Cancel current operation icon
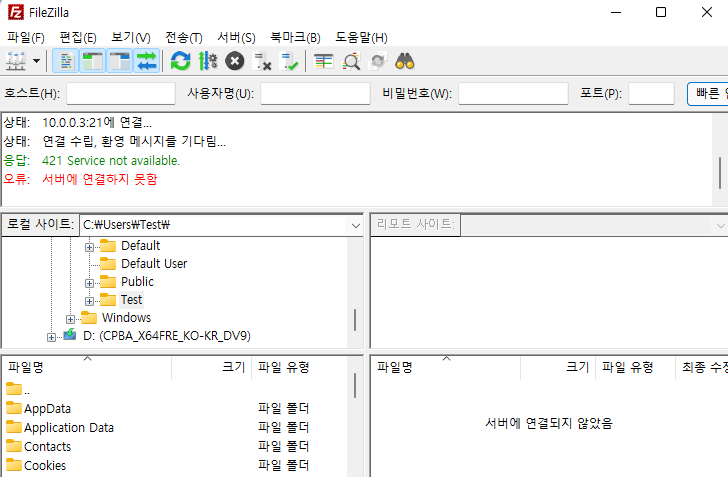The height and width of the screenshot is (477, 728). [234, 61]
